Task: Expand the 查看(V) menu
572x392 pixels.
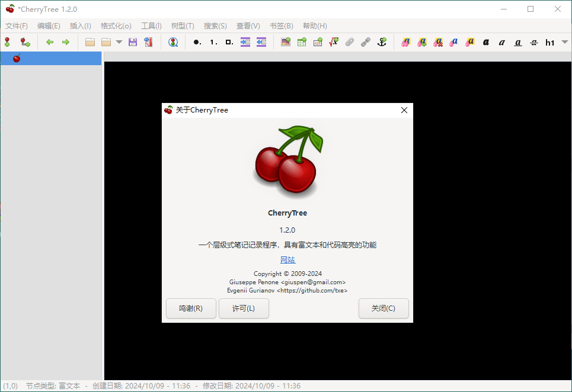Action: (x=248, y=25)
